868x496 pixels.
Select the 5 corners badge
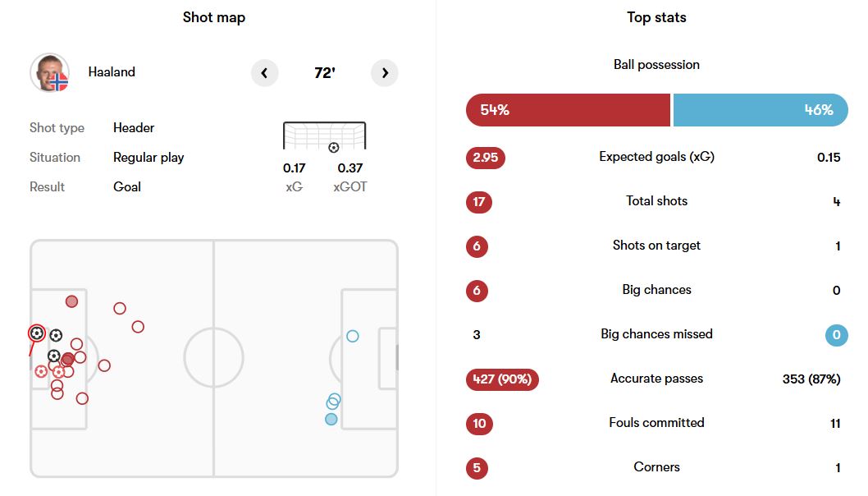477,467
